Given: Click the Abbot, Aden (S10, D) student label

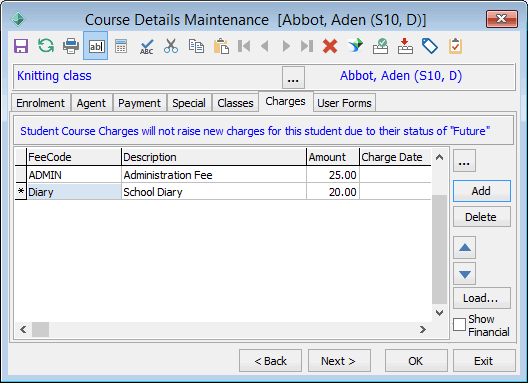Looking at the screenshot, I should tap(401, 76).
